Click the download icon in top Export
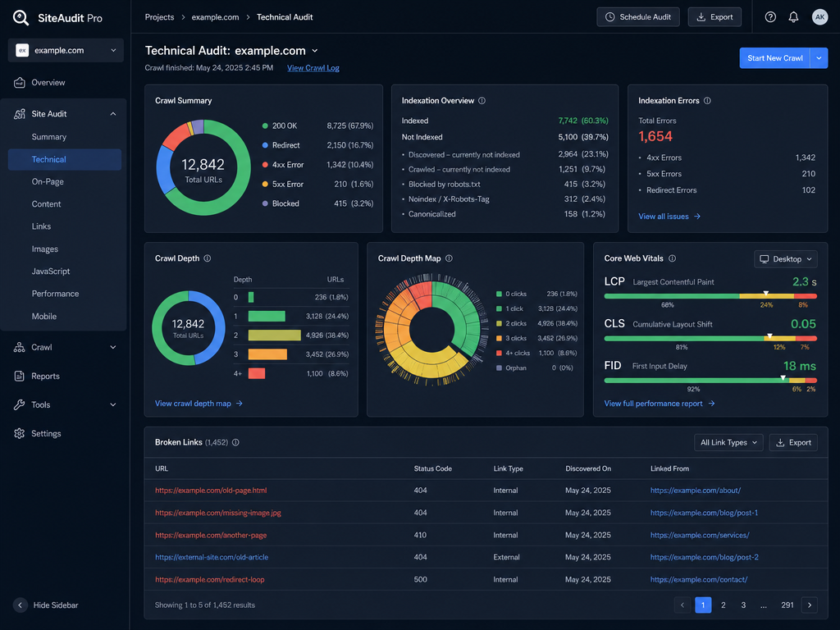840x630 pixels. pos(701,17)
